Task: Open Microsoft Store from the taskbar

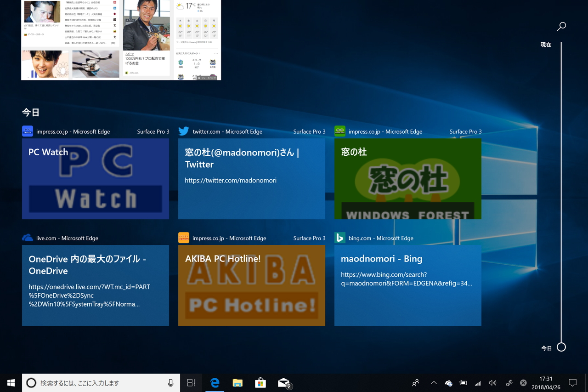Action: tap(260, 383)
